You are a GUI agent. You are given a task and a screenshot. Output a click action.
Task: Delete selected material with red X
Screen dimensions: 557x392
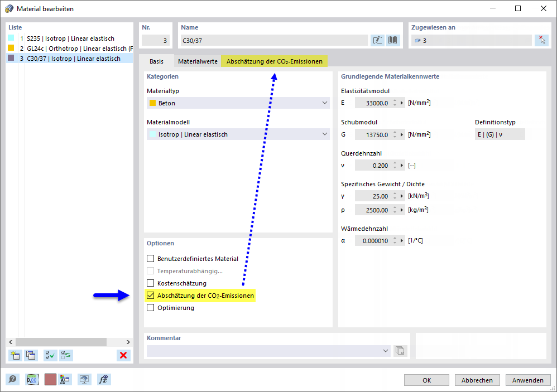click(x=123, y=355)
